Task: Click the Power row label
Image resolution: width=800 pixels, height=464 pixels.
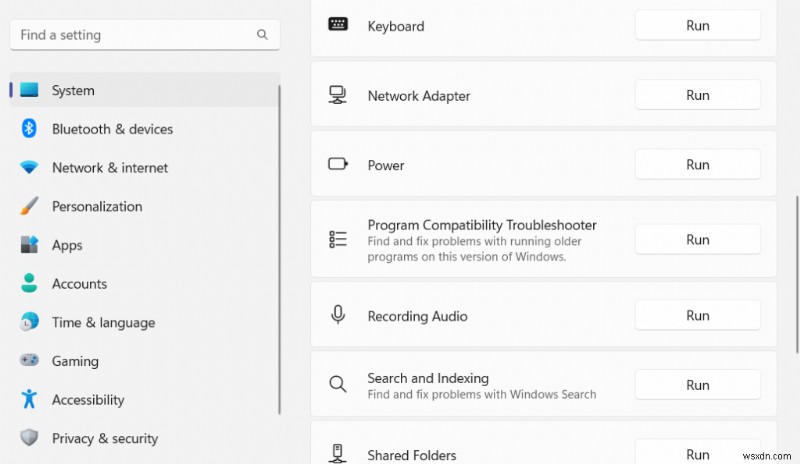Action: pos(386,165)
